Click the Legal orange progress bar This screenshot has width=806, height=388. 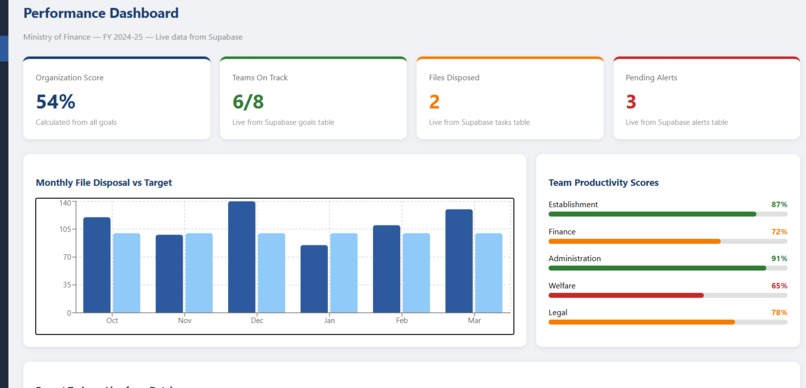[x=642, y=322]
